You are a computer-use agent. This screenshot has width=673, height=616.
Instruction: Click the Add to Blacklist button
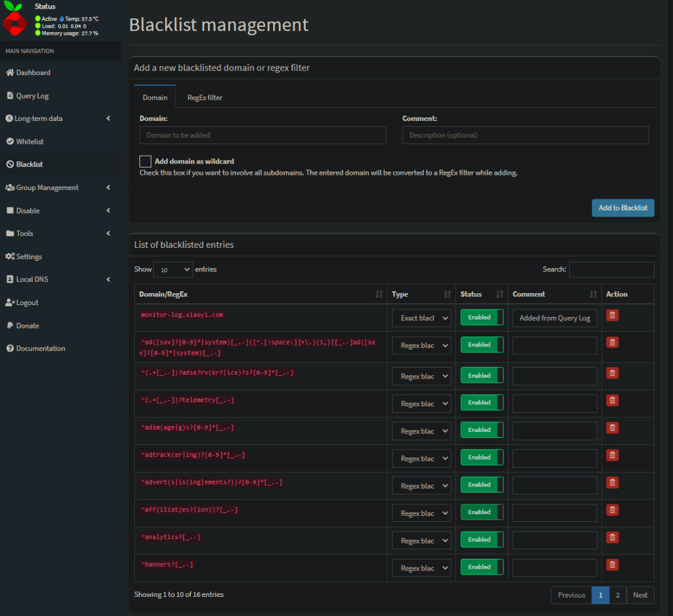point(622,208)
